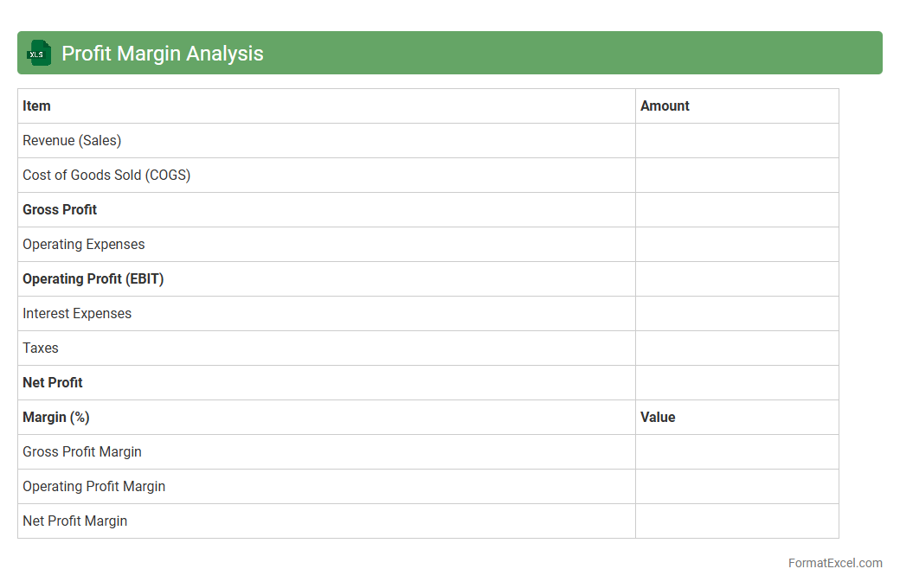Select the Net Profit amount cell
900x588 pixels.
click(x=736, y=383)
